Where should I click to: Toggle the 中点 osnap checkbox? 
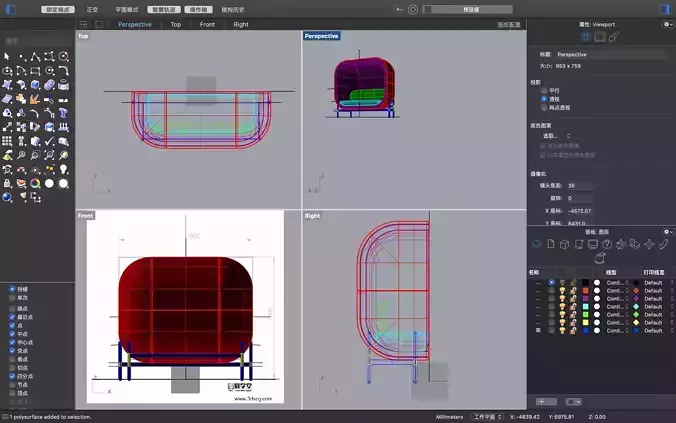click(x=12, y=334)
